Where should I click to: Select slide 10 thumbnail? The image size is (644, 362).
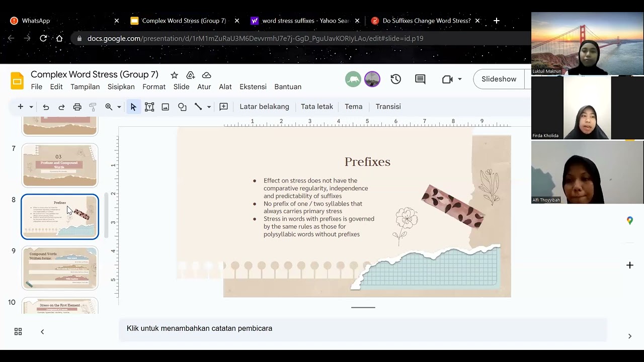pyautogui.click(x=60, y=306)
